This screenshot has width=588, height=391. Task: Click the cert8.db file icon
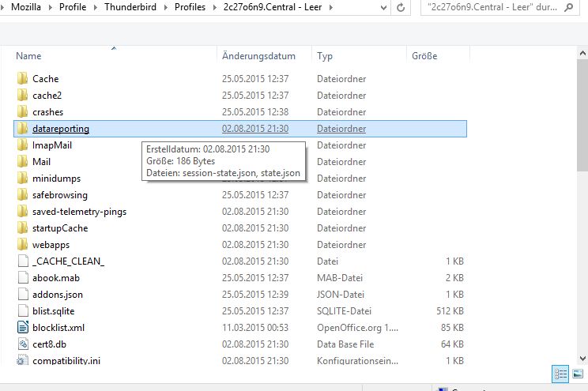pos(23,344)
